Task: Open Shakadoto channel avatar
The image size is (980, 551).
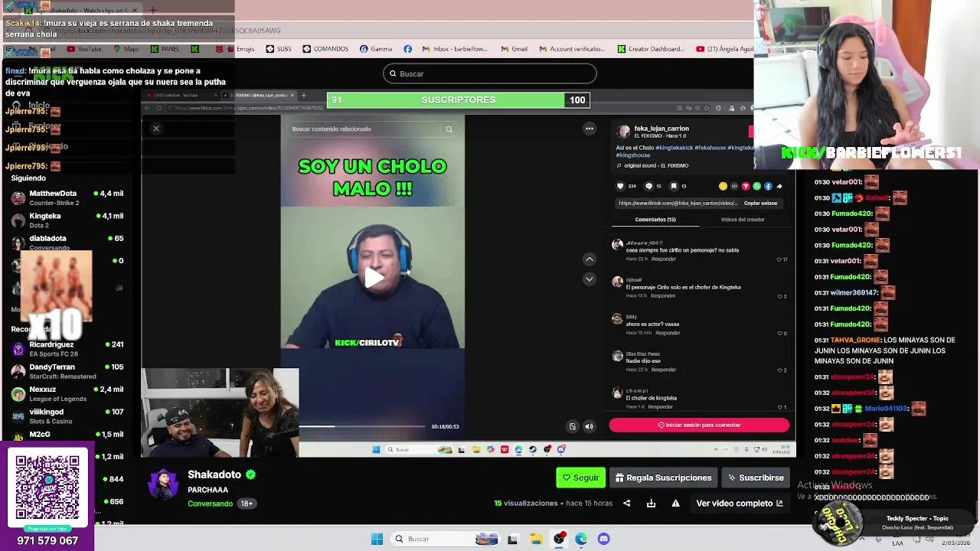Action: [x=163, y=485]
